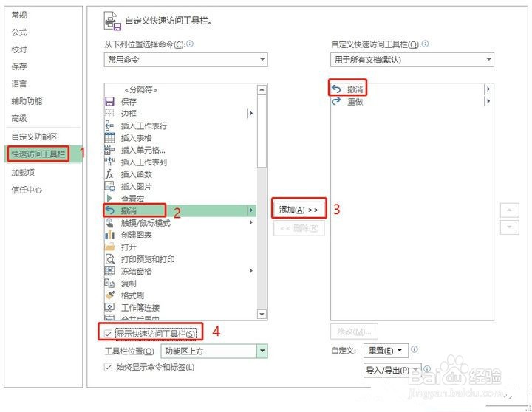Click the 撤消 icon in the toolbar list

pos(336,89)
